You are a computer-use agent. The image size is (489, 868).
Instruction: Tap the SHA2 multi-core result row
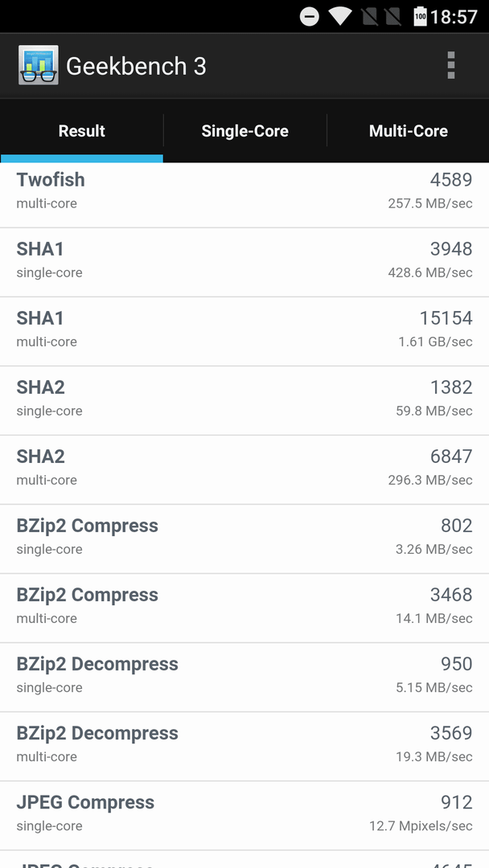(x=244, y=469)
